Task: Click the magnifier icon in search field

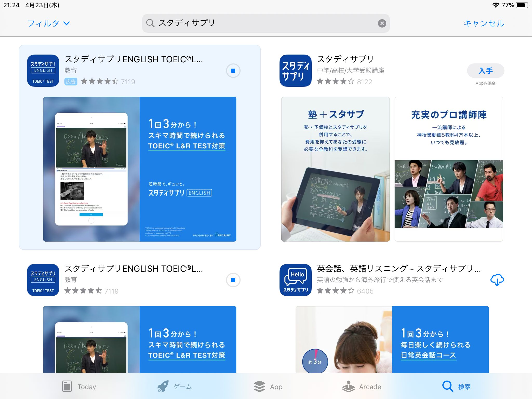Action: pos(150,23)
